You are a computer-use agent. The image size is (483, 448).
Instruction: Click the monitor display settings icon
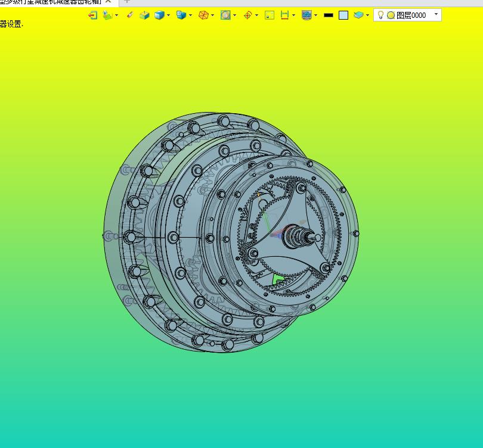pos(307,15)
